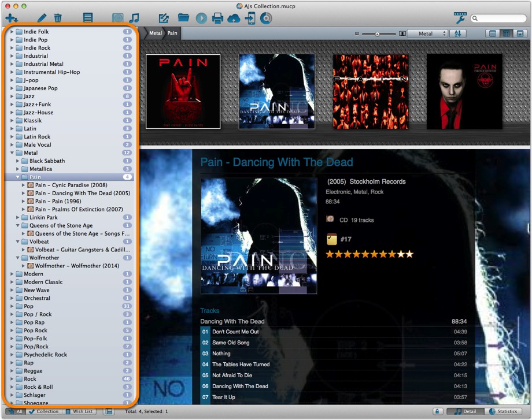Expand the Metallica folder
Image resolution: width=532 pixels, height=420 pixels.
18,169
